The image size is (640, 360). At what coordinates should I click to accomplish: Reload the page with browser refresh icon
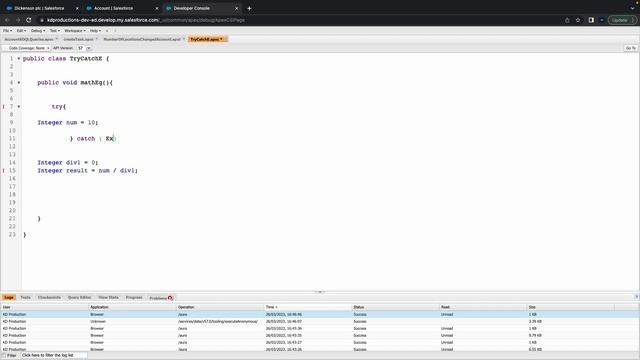pos(29,20)
